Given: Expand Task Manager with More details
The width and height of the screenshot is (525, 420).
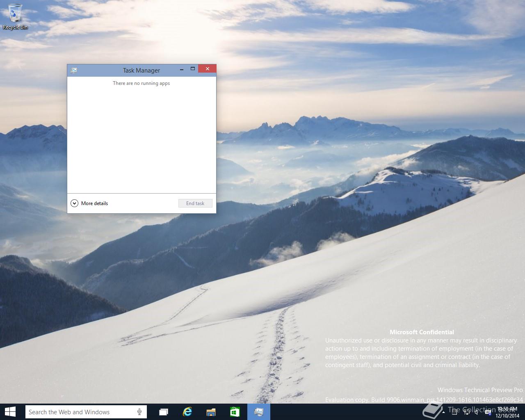Looking at the screenshot, I should (89, 203).
